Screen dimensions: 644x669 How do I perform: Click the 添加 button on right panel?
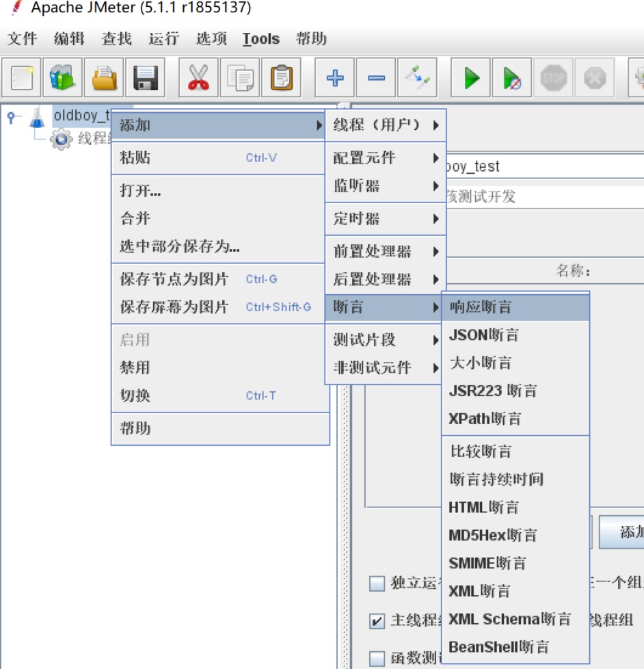[x=626, y=532]
